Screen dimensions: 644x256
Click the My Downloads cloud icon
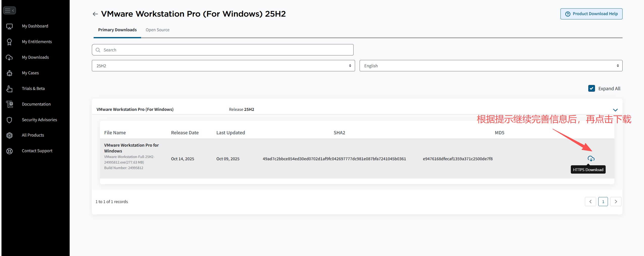9,57
